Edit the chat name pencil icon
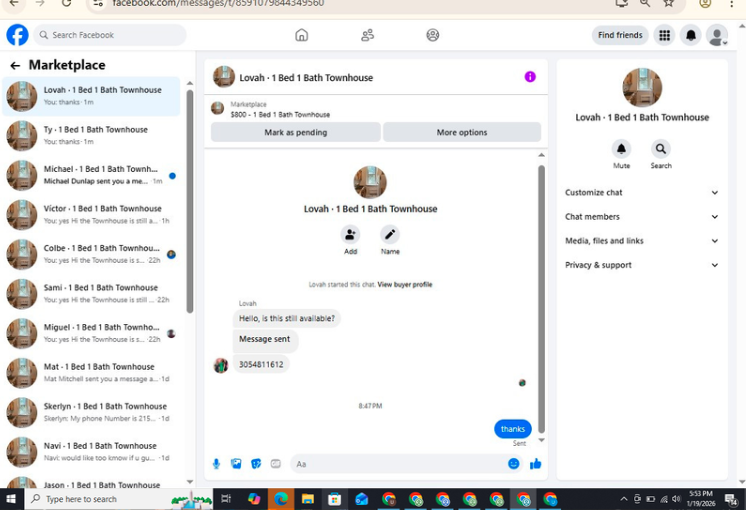This screenshot has width=746, height=510. (x=390, y=235)
